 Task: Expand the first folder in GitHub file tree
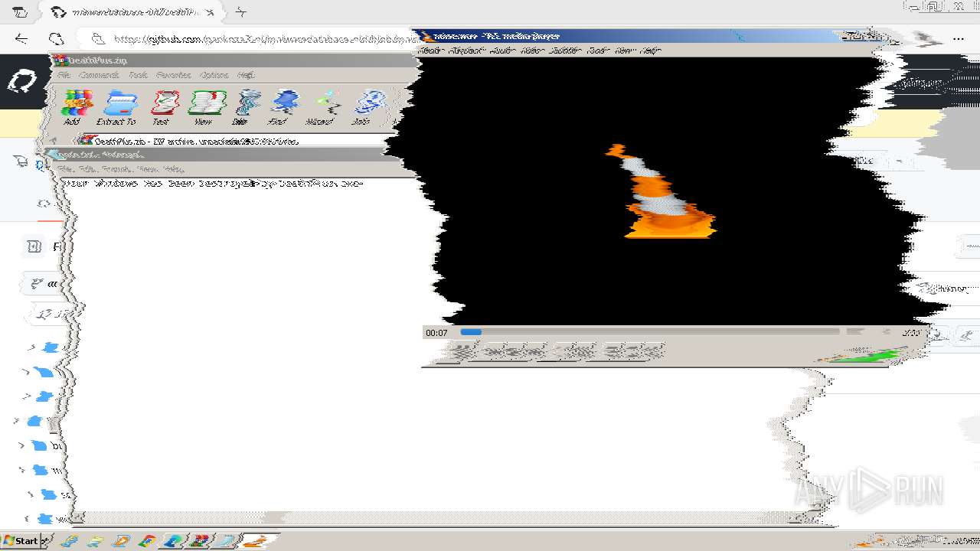31,347
